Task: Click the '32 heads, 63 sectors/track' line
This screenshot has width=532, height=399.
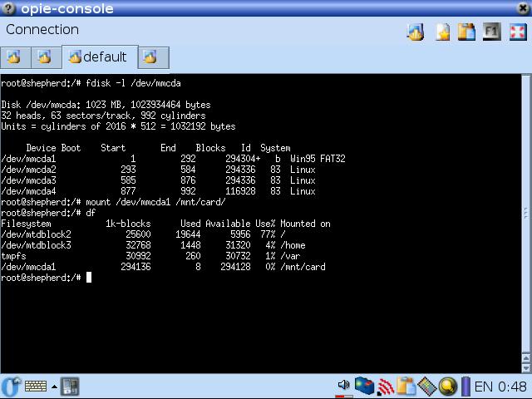Action: [103, 116]
